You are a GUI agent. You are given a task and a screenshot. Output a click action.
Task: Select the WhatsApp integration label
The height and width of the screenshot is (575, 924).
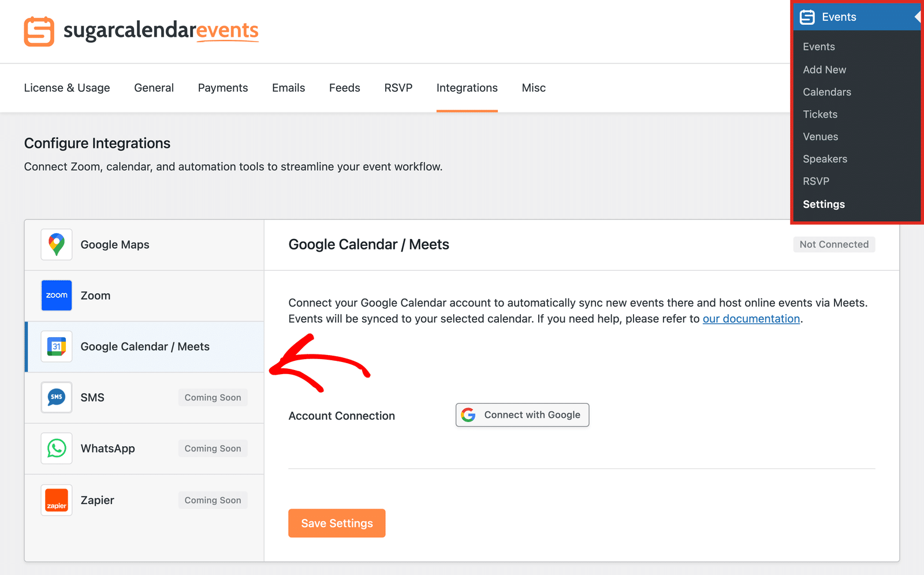[x=108, y=449]
